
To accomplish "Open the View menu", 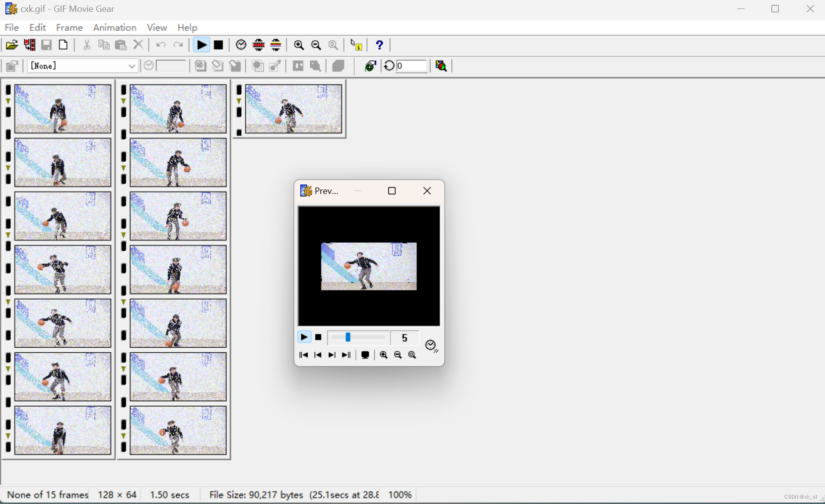I will [x=157, y=27].
